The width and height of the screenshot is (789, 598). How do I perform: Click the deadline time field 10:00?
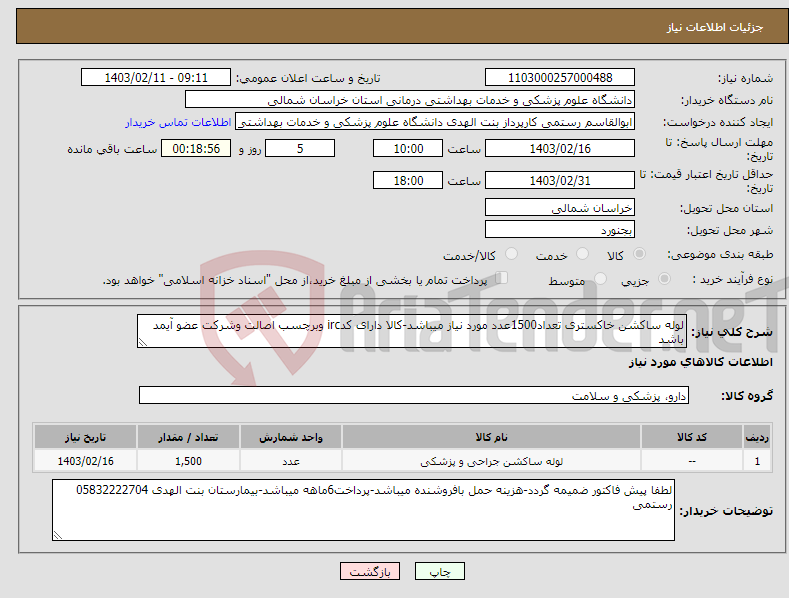click(x=408, y=148)
